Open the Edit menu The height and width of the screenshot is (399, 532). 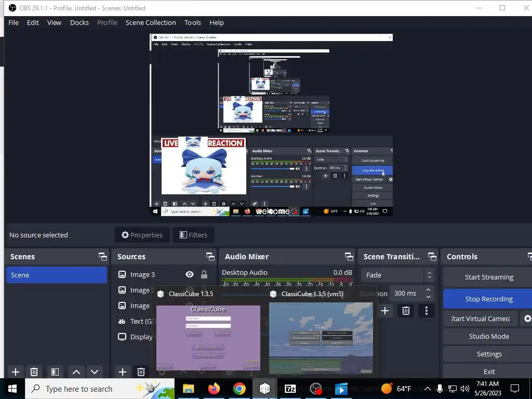point(33,23)
